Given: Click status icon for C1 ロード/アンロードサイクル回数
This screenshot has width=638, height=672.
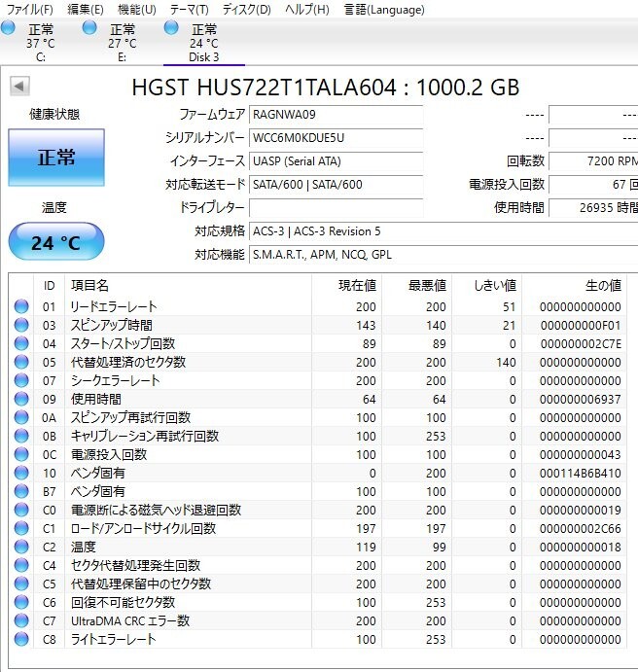Looking at the screenshot, I should pyautogui.click(x=21, y=528).
